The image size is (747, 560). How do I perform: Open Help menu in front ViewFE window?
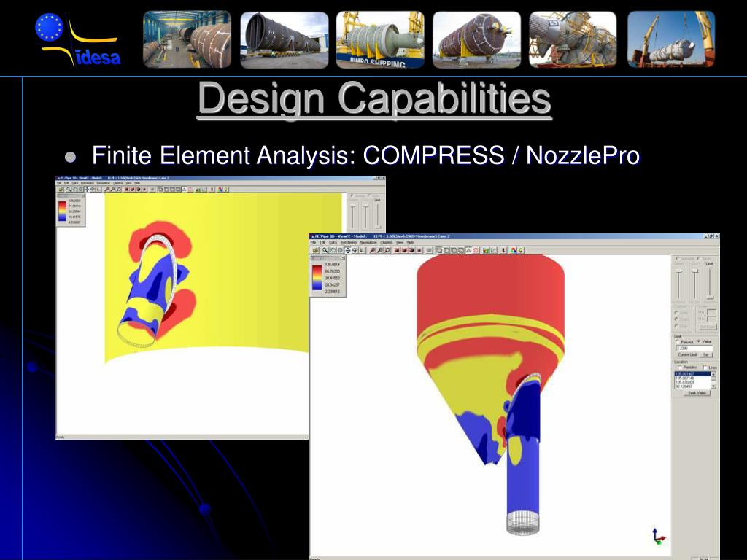click(x=410, y=242)
